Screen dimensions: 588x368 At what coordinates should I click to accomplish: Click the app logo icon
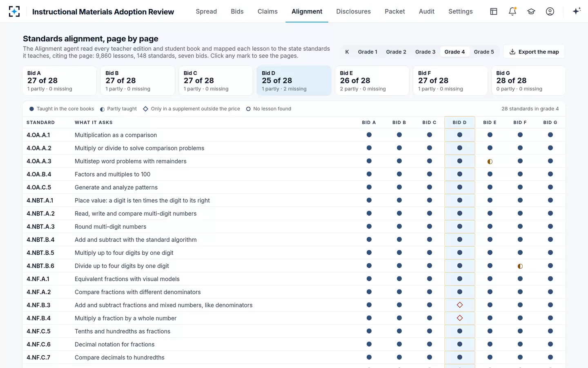click(x=14, y=11)
